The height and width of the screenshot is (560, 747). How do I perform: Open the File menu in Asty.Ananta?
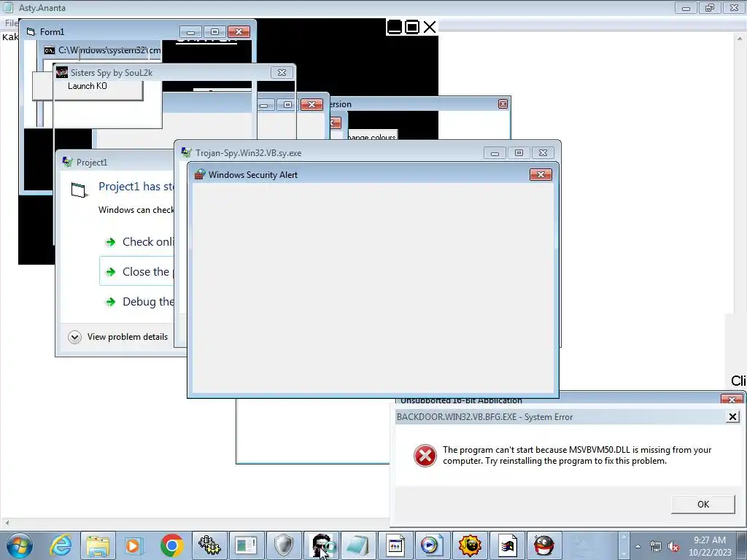pos(12,23)
